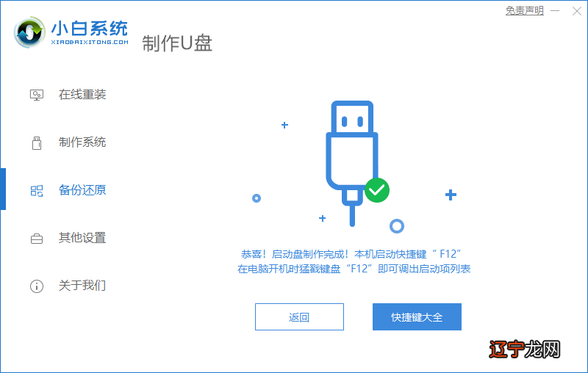588x373 pixels.
Task: Click the 其他设置 briefcase icon
Action: pos(36,239)
